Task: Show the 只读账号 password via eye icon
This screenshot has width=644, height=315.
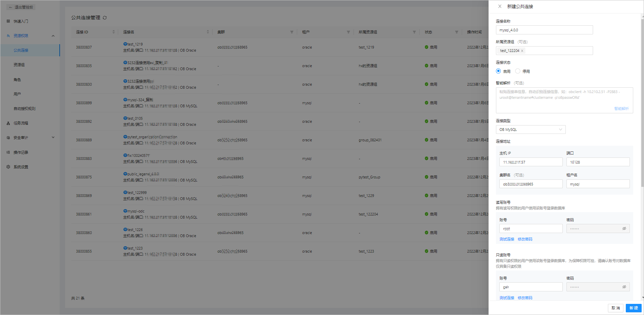Action: click(x=624, y=287)
